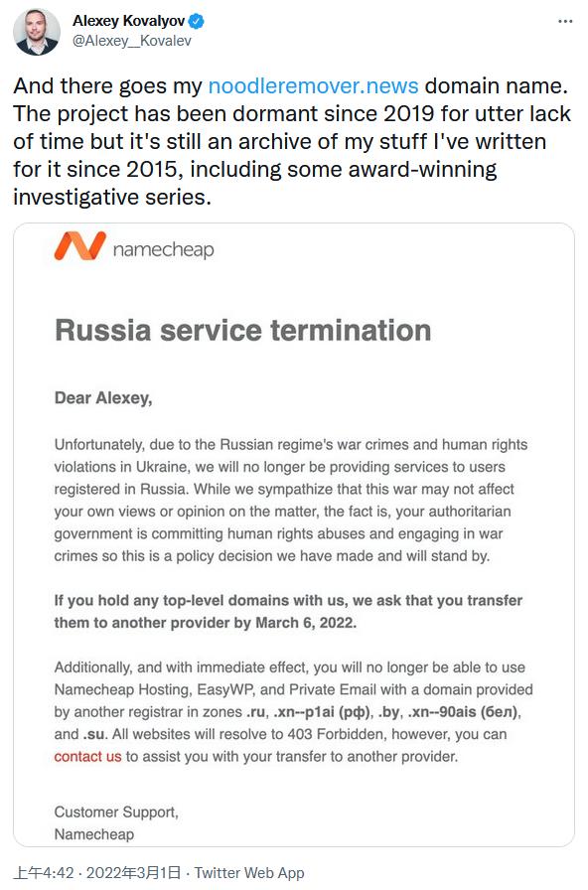The image size is (588, 890).
Task: Open the tweet's three-dot more menu
Action: (x=565, y=22)
